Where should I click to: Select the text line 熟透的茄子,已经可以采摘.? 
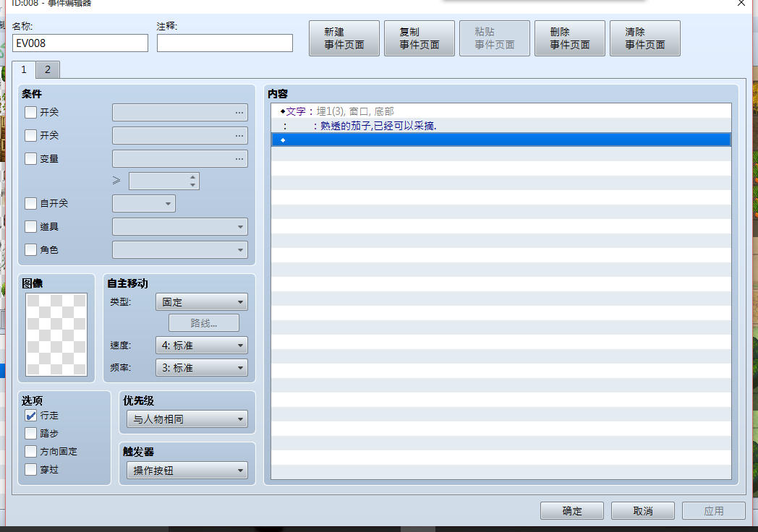tap(501, 126)
